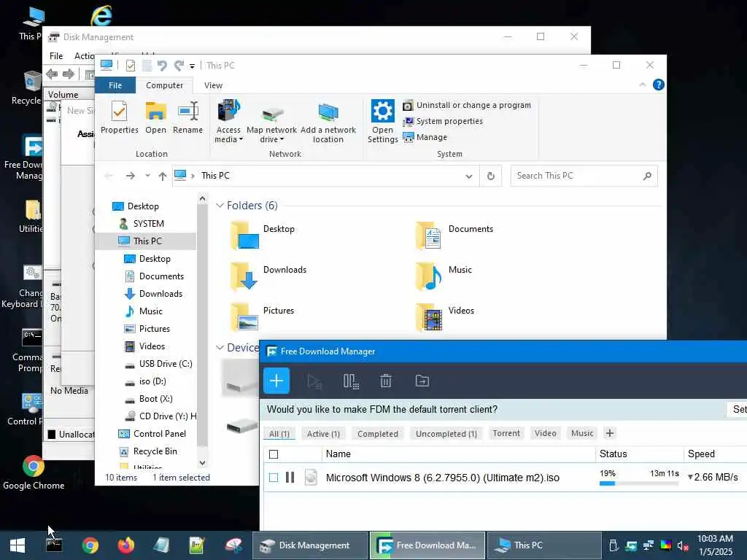The height and width of the screenshot is (560, 747).
Task: Click the move-to-folder icon in FDM toolbar
Action: (x=422, y=381)
